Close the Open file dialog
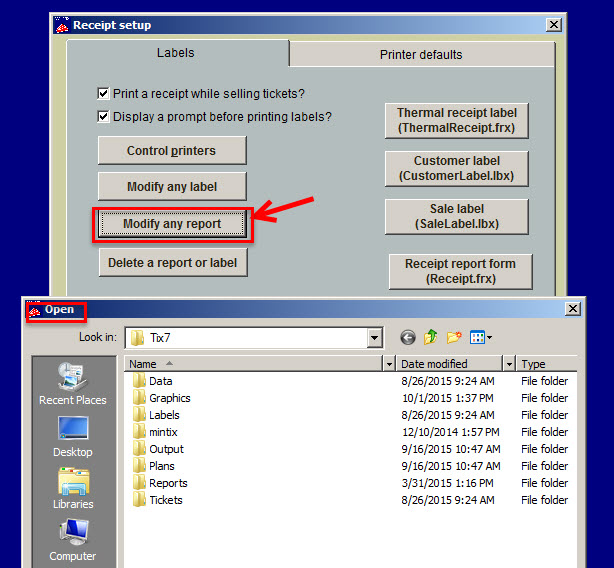The width and height of the screenshot is (614, 568). 573,309
